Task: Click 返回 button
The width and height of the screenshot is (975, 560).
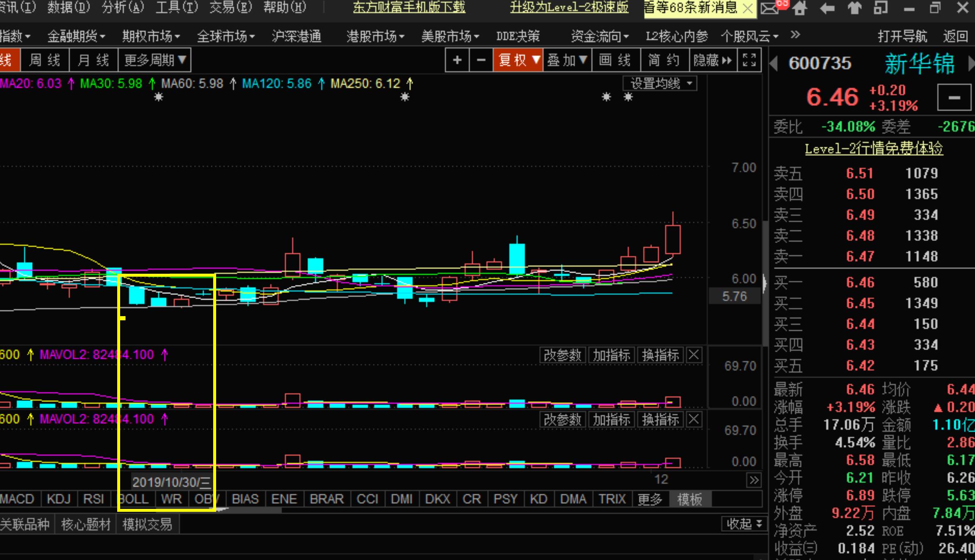Action: pyautogui.click(x=955, y=37)
